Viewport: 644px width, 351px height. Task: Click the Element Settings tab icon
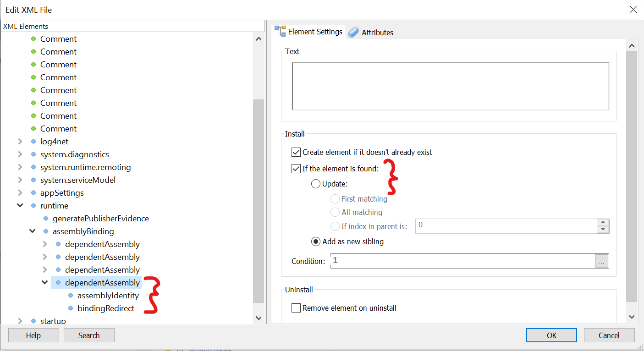280,31
